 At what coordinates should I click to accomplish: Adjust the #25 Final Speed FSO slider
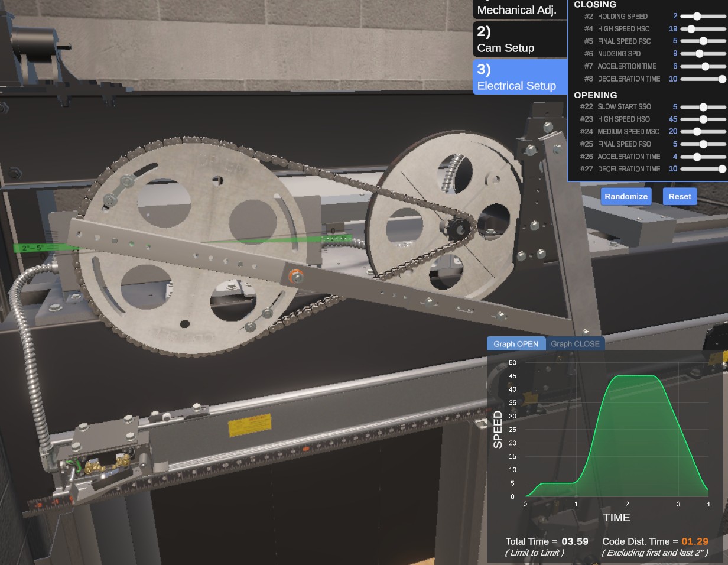coord(703,144)
